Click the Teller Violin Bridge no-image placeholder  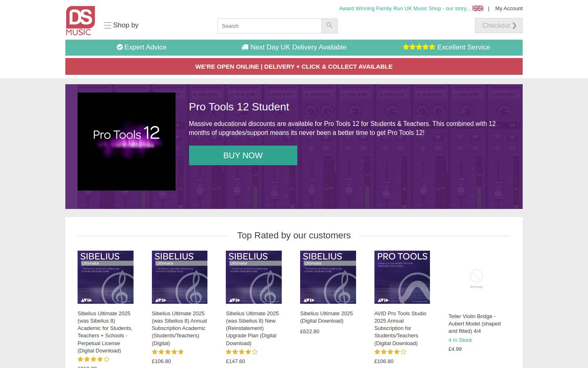[476, 278]
